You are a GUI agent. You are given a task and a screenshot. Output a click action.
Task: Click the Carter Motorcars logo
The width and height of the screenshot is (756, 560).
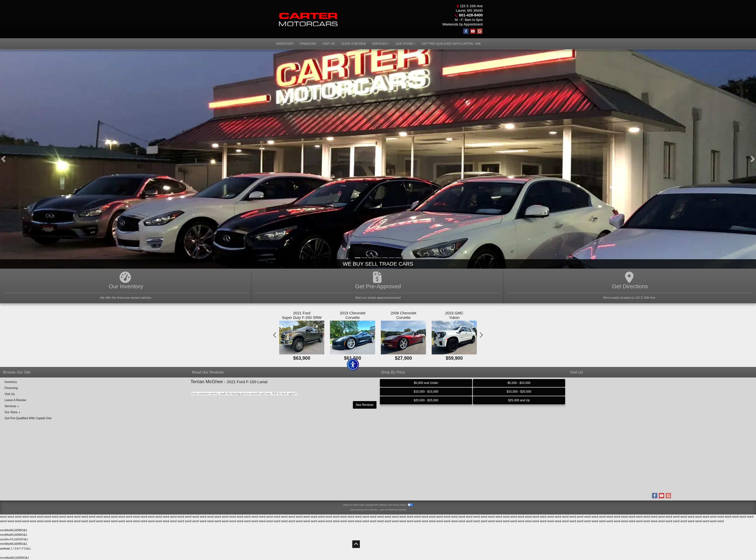pos(308,19)
